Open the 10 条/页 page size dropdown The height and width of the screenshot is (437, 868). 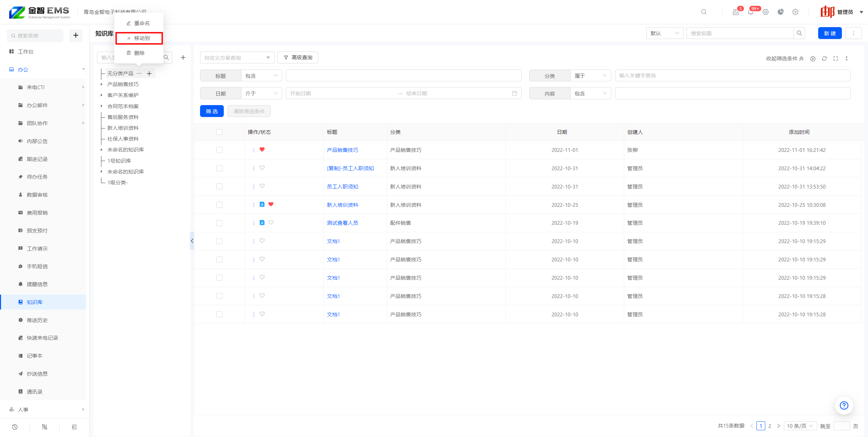click(800, 426)
